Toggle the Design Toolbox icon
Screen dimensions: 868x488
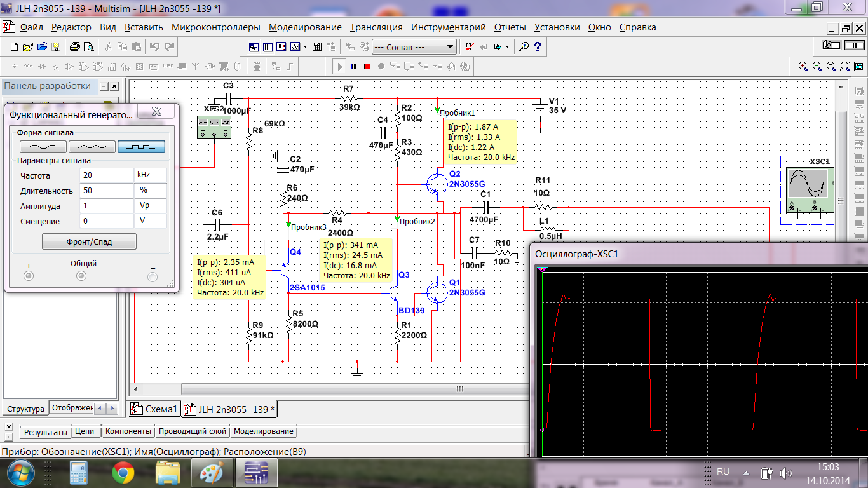[x=254, y=47]
